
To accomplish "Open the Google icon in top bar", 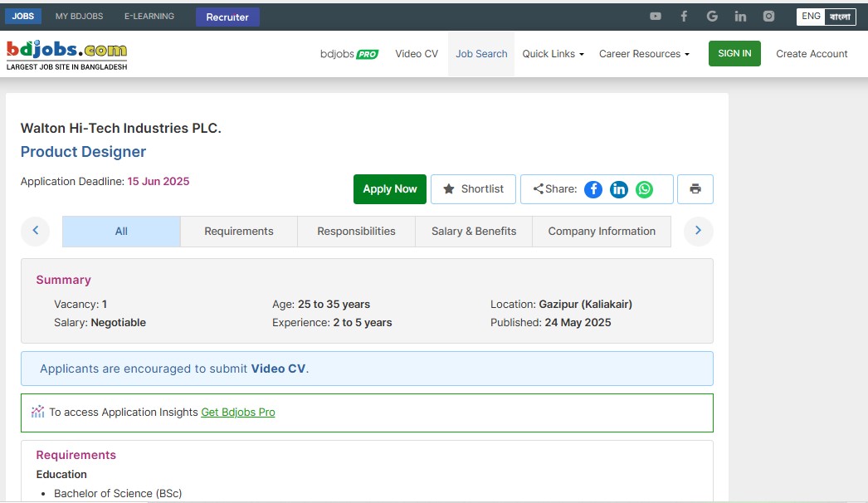I will [712, 17].
